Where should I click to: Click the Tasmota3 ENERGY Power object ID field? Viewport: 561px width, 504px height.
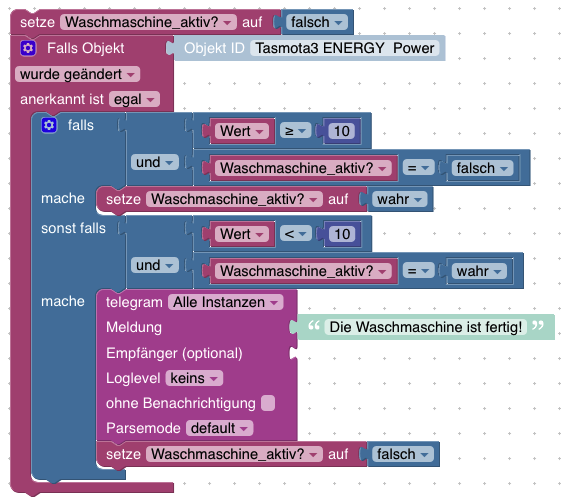point(345,48)
